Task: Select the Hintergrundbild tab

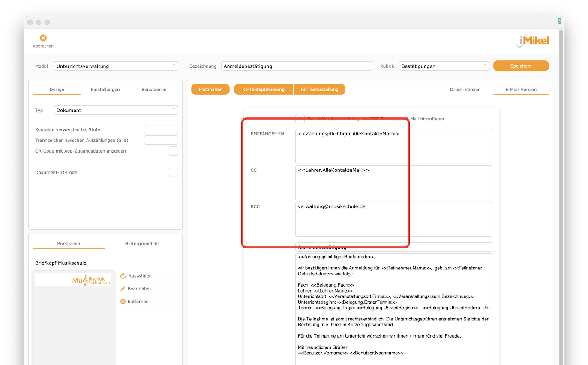Action: click(142, 244)
